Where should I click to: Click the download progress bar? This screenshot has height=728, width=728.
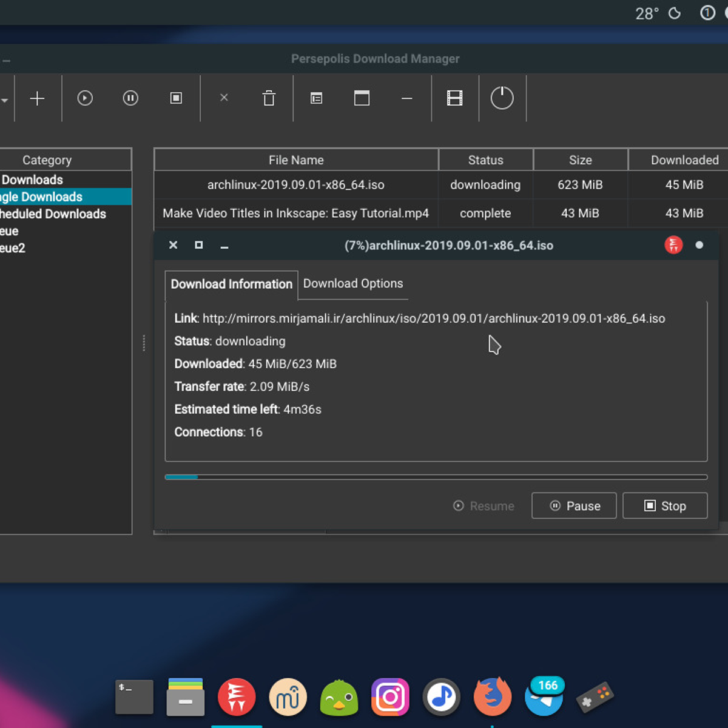tap(436, 477)
